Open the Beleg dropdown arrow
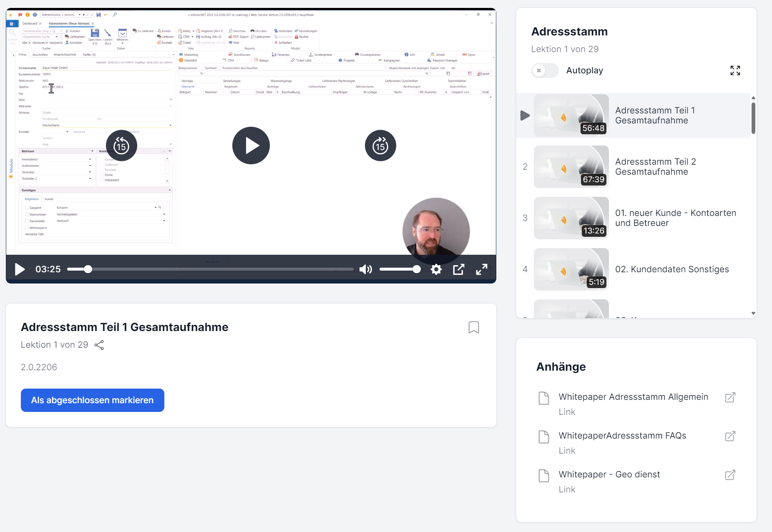The image size is (772, 532). click(193, 31)
